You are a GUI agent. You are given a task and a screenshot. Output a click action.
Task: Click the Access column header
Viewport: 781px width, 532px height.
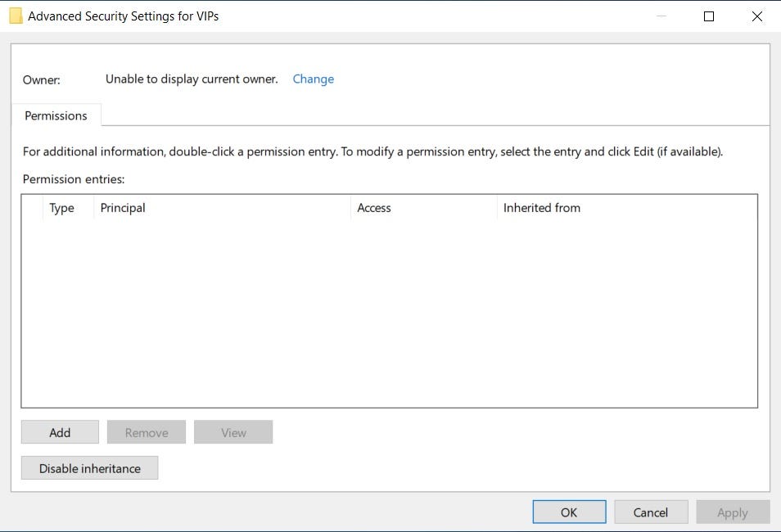pos(424,208)
